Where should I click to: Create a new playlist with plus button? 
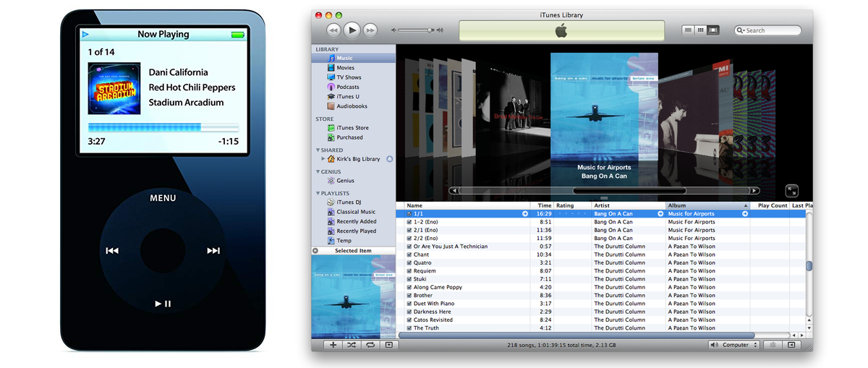click(x=333, y=345)
